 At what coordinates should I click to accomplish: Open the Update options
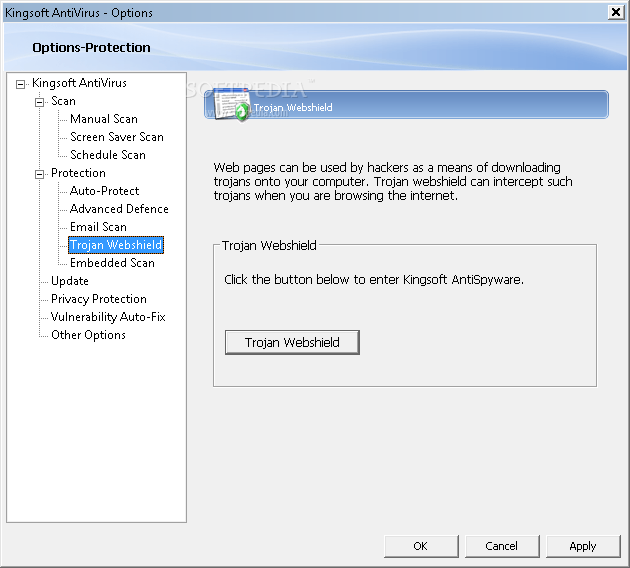(x=70, y=281)
